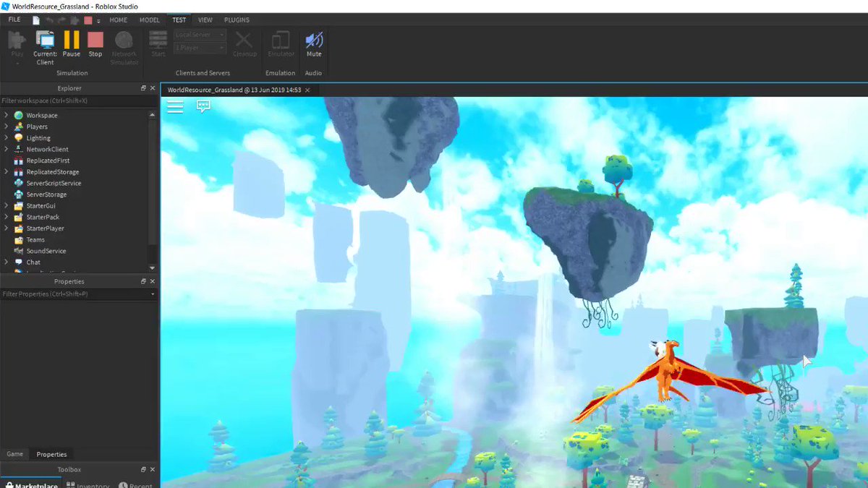Screen dimensions: 868x488
Task: Click the Players service icon
Action: pyautogui.click(x=19, y=127)
